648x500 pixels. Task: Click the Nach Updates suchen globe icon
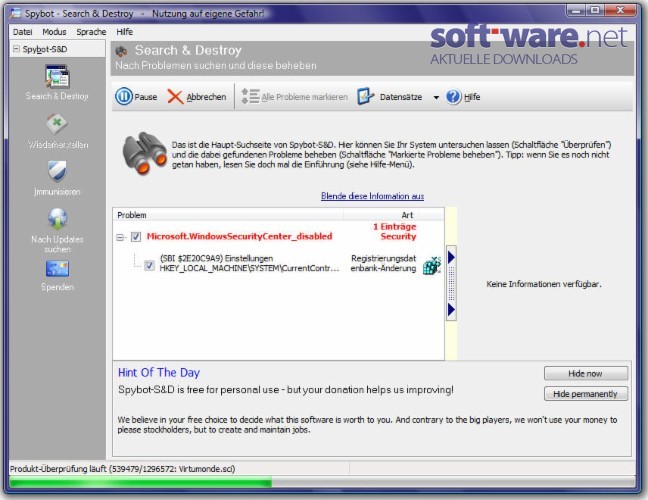click(57, 219)
